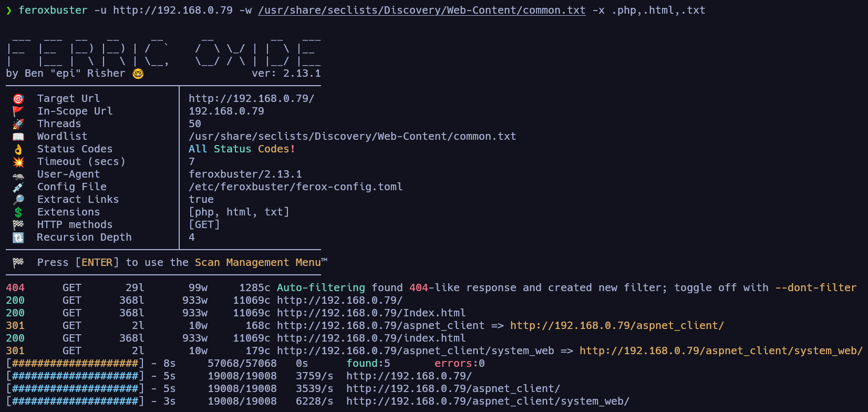Viewport: 868px width, 412px height.
Task: Click the rocket icon next to Threads
Action: (18, 124)
